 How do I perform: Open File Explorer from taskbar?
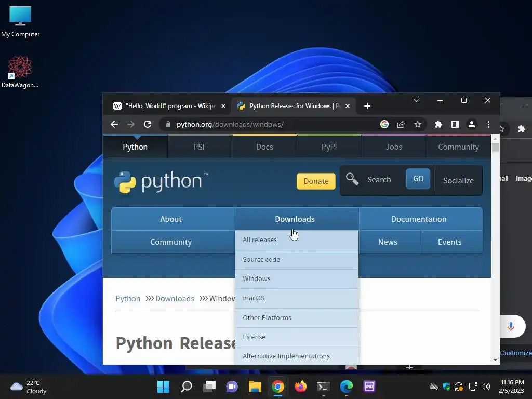click(x=255, y=387)
